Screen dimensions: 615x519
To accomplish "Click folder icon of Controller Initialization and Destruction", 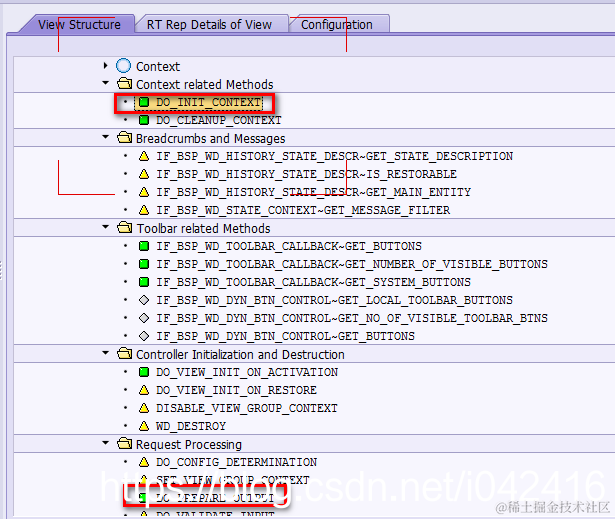I will pos(125,353).
